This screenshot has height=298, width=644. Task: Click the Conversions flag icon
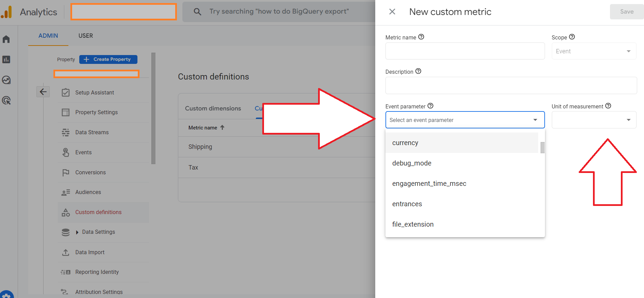point(66,172)
